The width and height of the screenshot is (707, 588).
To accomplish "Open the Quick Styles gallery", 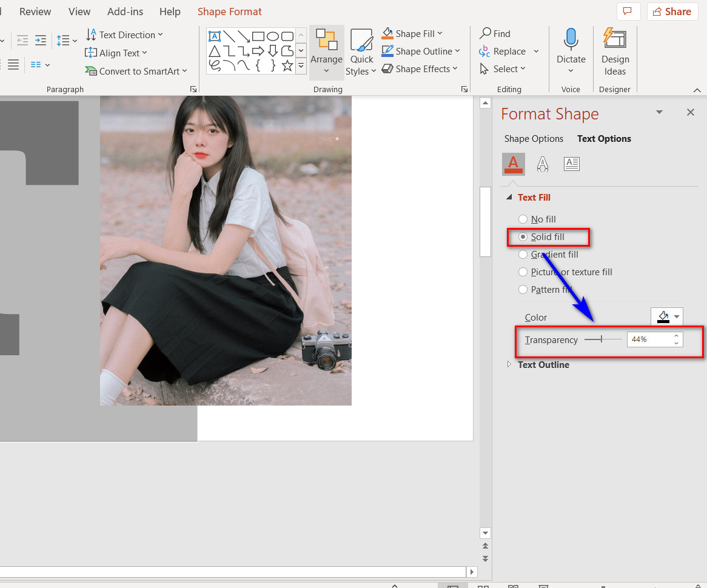I will pyautogui.click(x=361, y=52).
